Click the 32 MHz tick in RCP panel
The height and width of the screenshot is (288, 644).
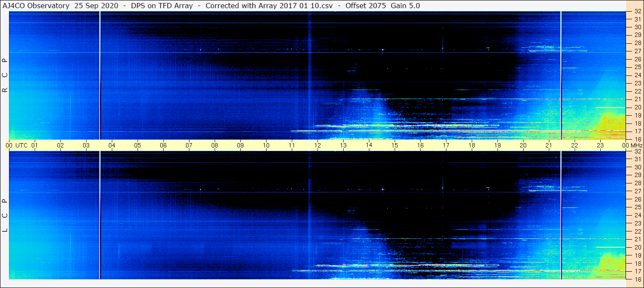click(x=637, y=12)
